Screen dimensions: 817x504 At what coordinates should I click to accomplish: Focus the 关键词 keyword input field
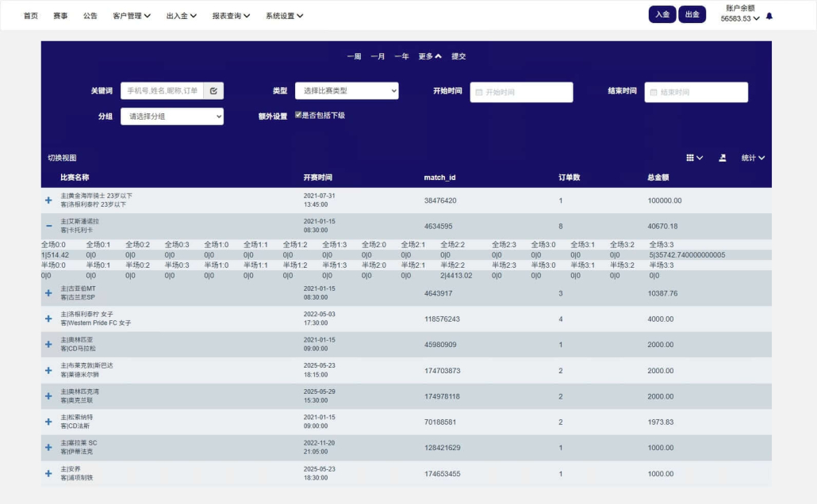coord(162,90)
